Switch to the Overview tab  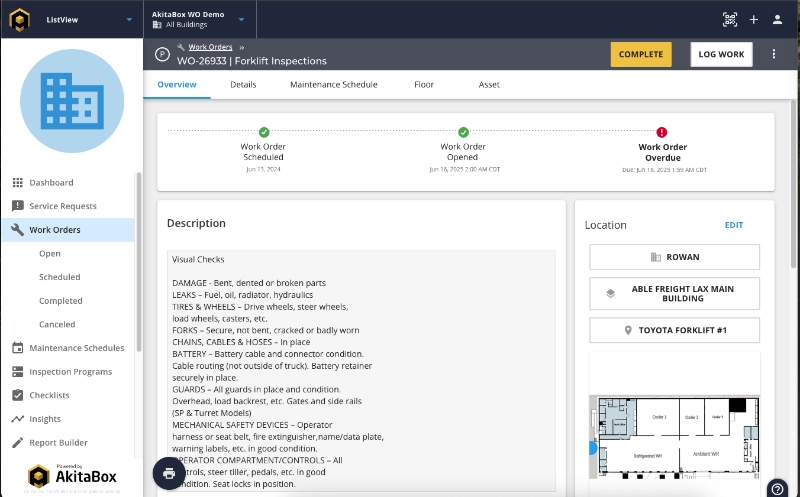[177, 85]
